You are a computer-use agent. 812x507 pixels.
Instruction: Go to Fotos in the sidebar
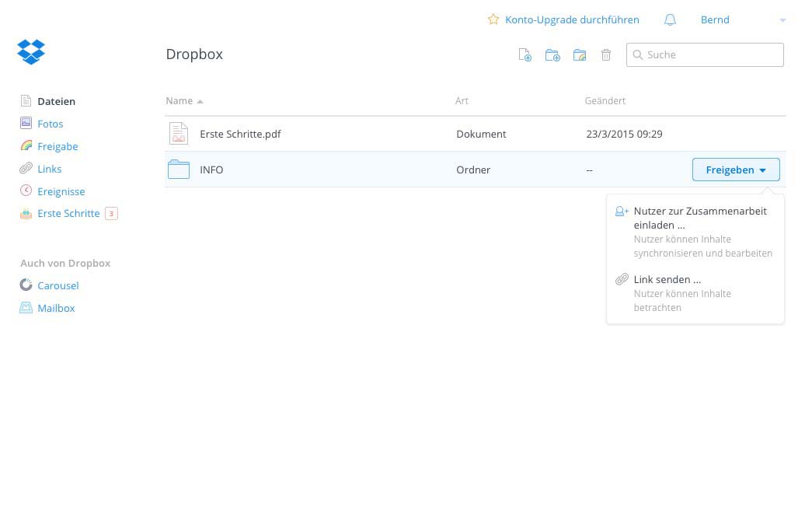click(50, 124)
